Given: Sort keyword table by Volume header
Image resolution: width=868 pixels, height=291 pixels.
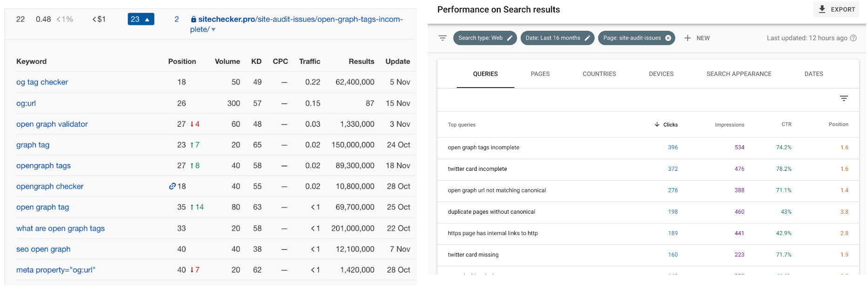Looking at the screenshot, I should pyautogui.click(x=227, y=61).
